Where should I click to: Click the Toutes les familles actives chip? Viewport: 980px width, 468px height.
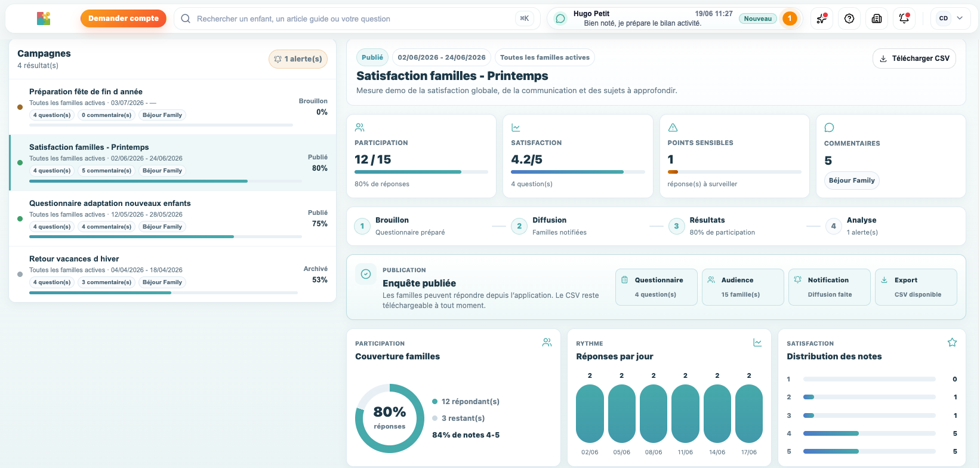coord(545,57)
